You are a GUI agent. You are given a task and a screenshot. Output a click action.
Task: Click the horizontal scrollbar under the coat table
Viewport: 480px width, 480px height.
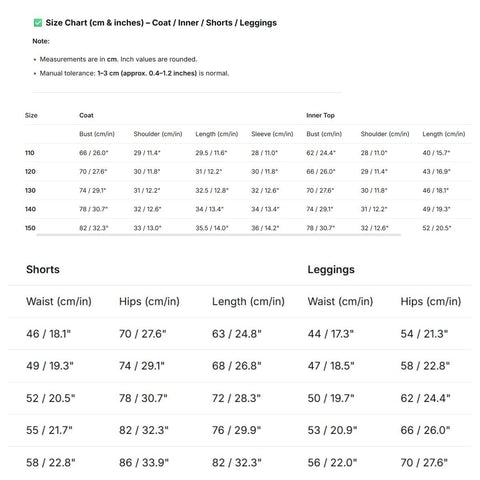[218, 235]
